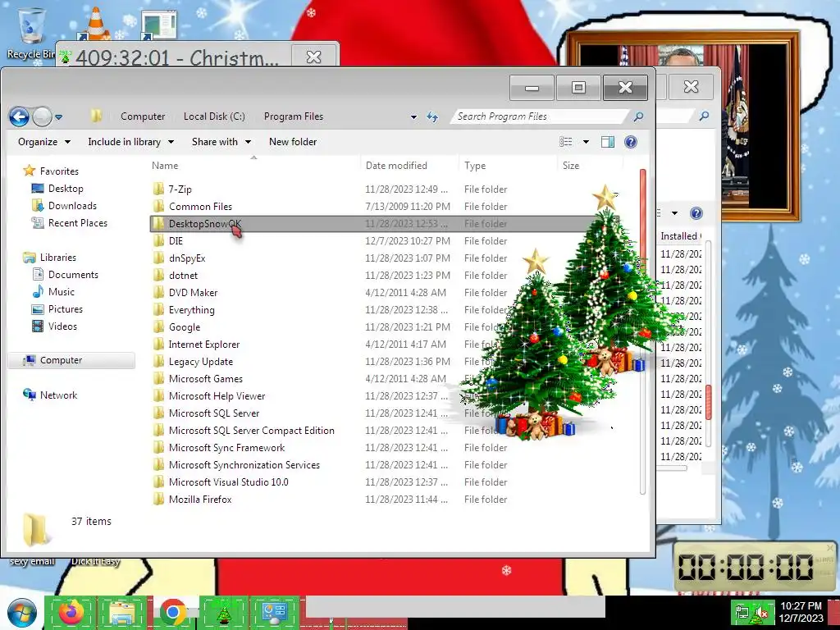Select the dnSpyEx folder
This screenshot has width=840, height=630.
[x=187, y=258]
